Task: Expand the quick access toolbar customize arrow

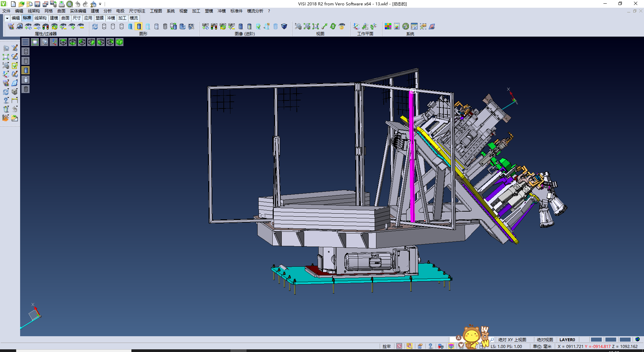Action: click(100, 4)
